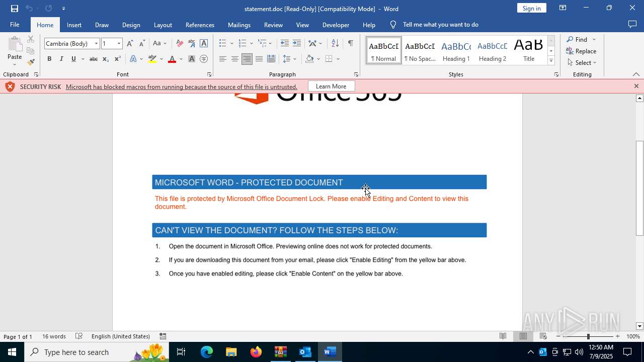The width and height of the screenshot is (644, 362).
Task: Switch to the Insert tab
Action: (74, 25)
